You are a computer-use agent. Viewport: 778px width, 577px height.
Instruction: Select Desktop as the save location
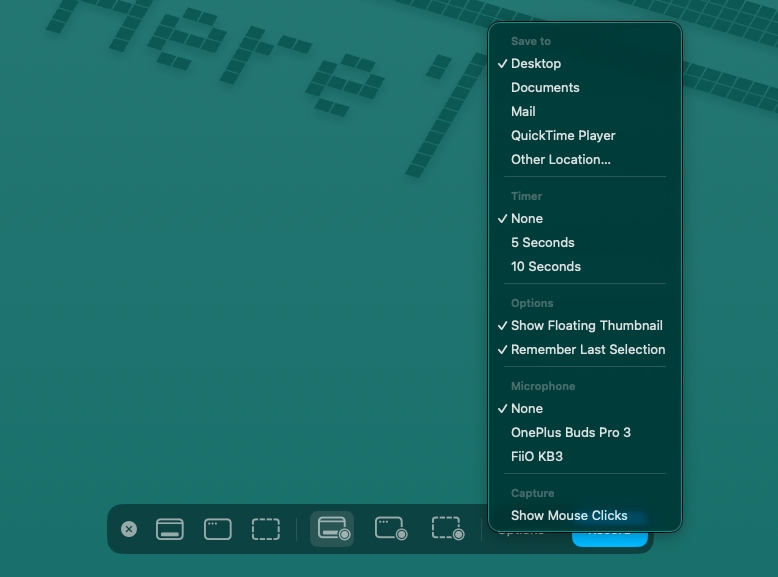coord(536,63)
